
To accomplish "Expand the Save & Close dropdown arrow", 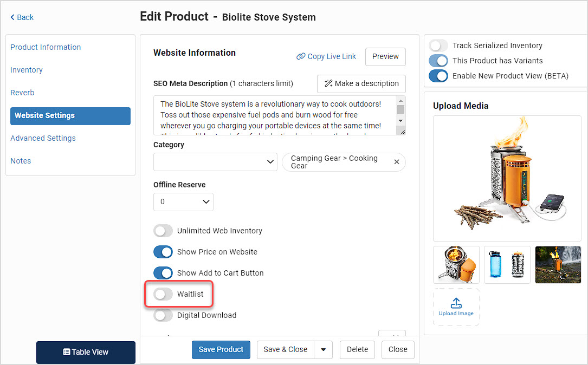I will point(323,350).
